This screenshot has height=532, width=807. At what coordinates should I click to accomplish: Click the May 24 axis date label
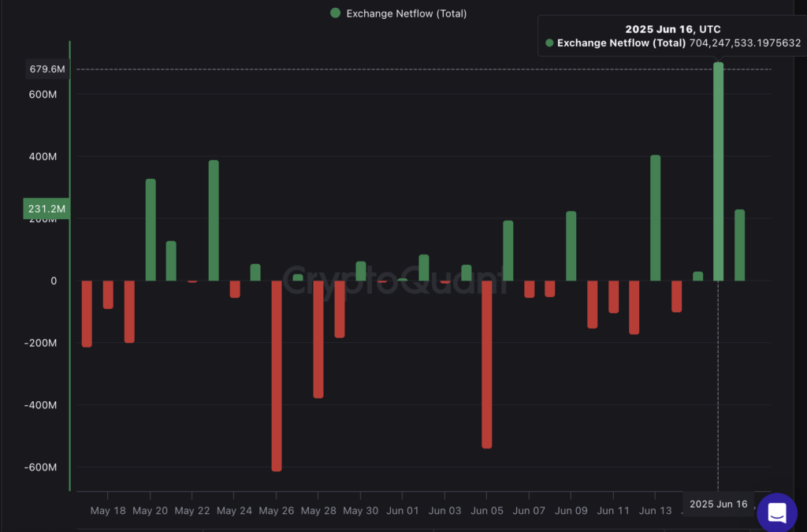(x=234, y=511)
